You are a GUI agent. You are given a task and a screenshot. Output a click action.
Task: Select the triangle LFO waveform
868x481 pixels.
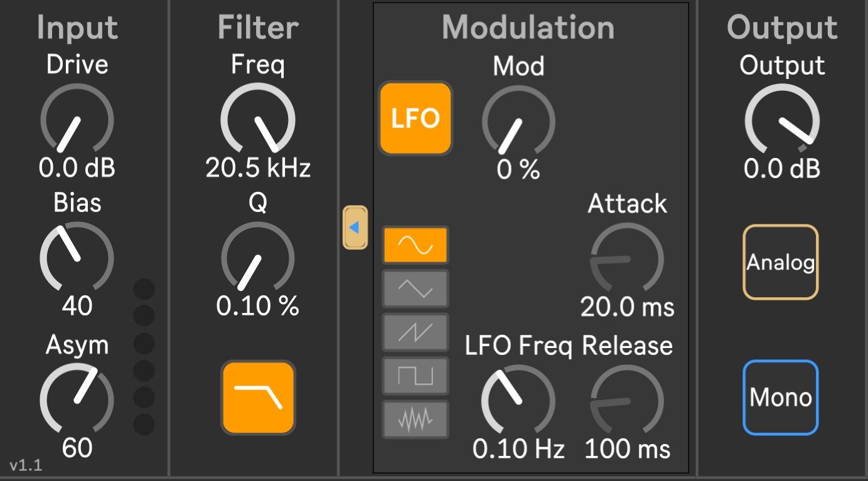415,288
